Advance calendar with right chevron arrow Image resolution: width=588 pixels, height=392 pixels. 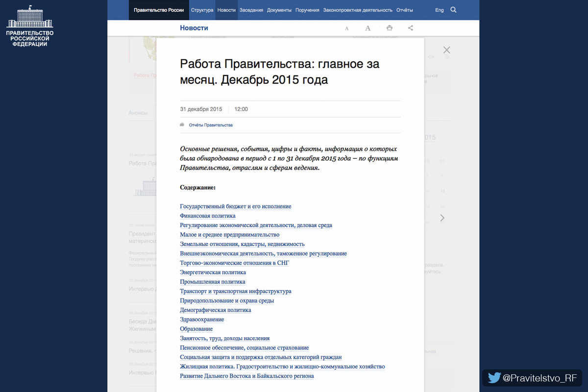click(442, 218)
